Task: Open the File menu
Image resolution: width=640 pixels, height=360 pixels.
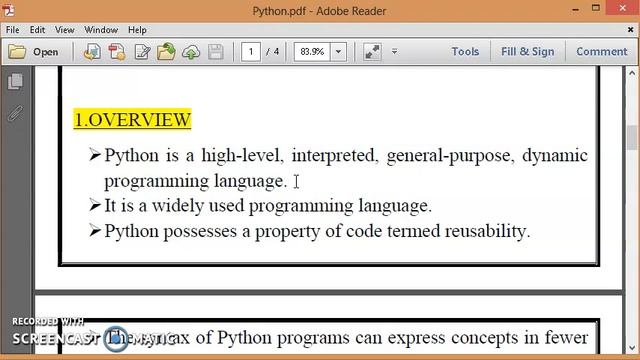Action: click(x=12, y=30)
